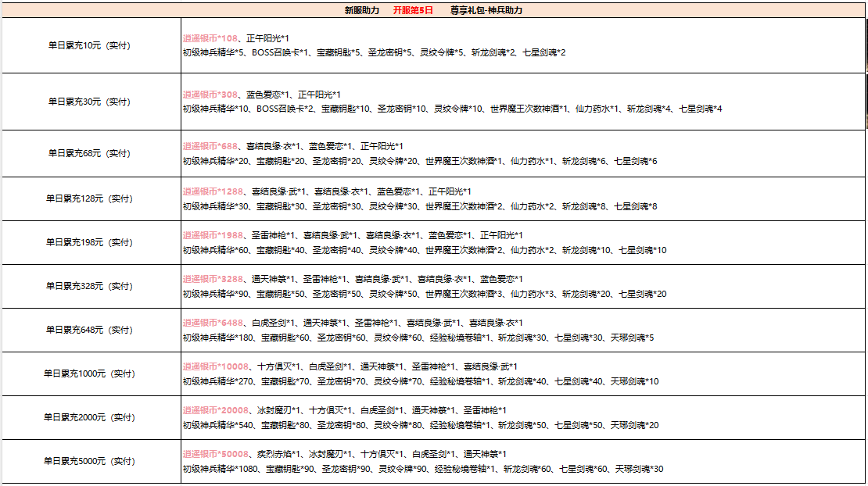Image resolution: width=868 pixels, height=486 pixels.
Task: Click the pink 逍遥银币*688 reward text
Action: click(210, 146)
